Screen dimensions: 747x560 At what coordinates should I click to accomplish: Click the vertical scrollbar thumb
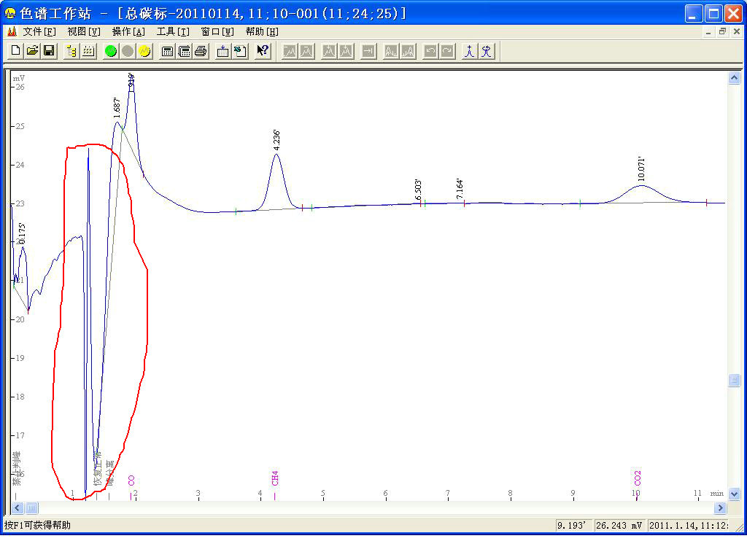734,380
